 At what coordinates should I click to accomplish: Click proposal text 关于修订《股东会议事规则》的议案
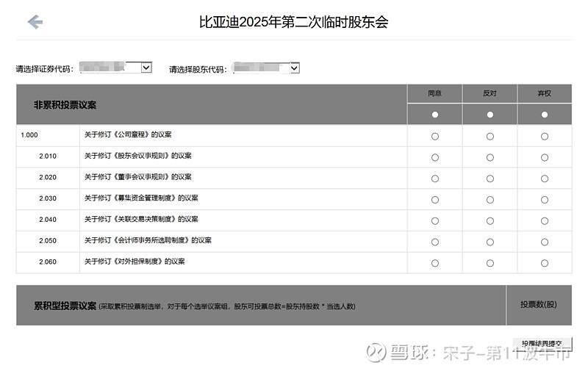[138, 156]
